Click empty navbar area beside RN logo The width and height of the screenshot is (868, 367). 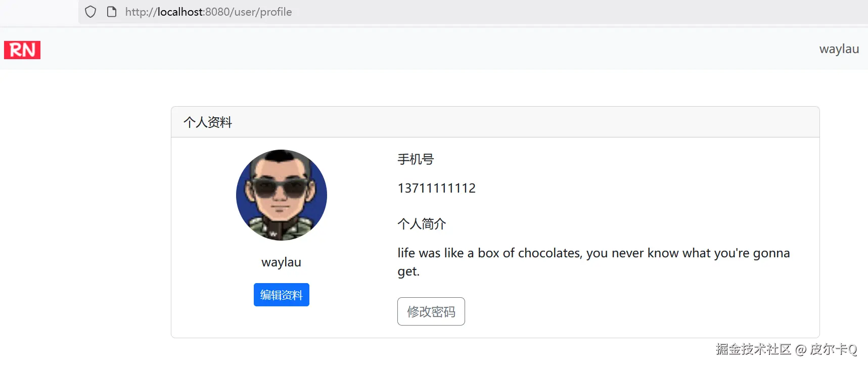404,49
